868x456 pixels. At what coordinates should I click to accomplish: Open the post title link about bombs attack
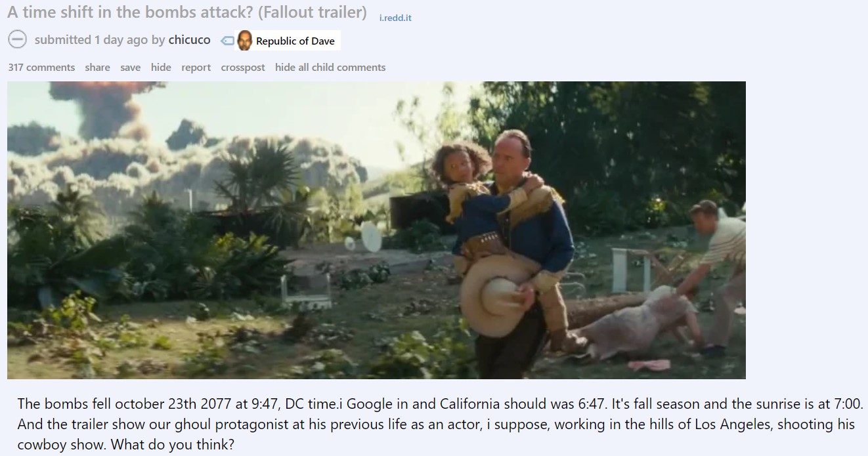coord(187,12)
